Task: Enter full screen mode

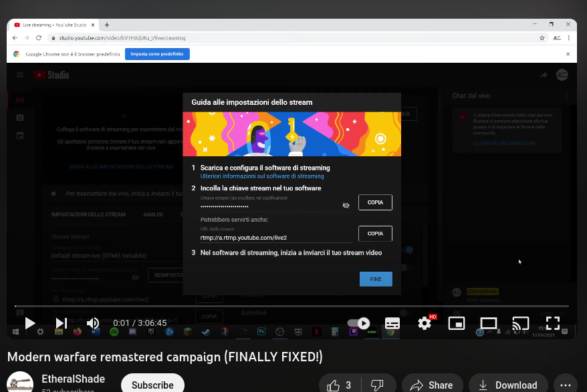Action: 552,324
